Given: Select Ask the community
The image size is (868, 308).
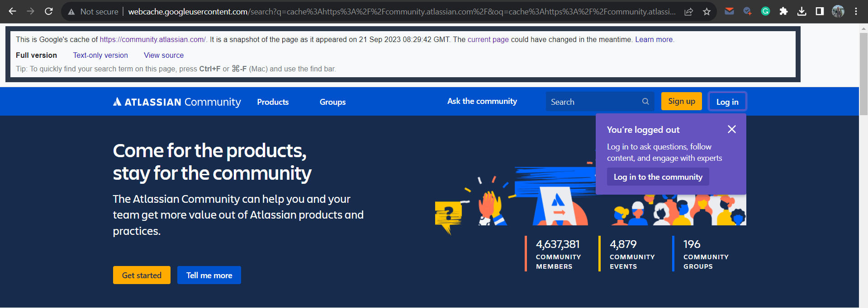Looking at the screenshot, I should (482, 101).
